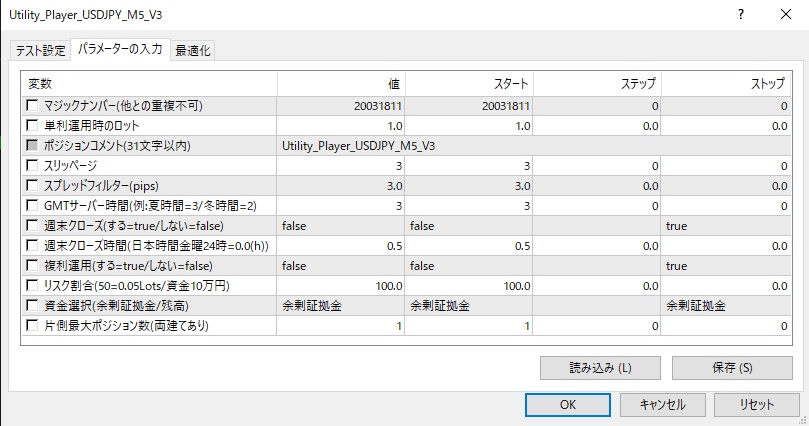Open the 最適化 tab
The image size is (809, 426).
[x=193, y=51]
